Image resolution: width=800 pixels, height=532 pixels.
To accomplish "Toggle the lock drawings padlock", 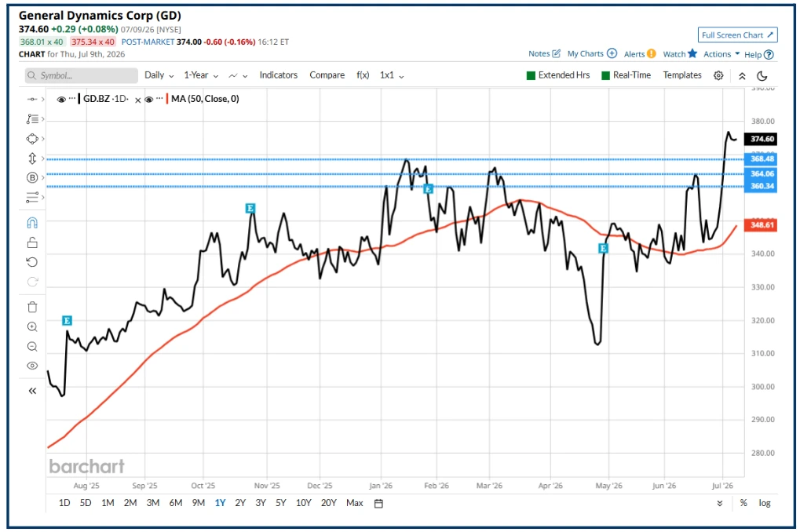I will point(32,242).
